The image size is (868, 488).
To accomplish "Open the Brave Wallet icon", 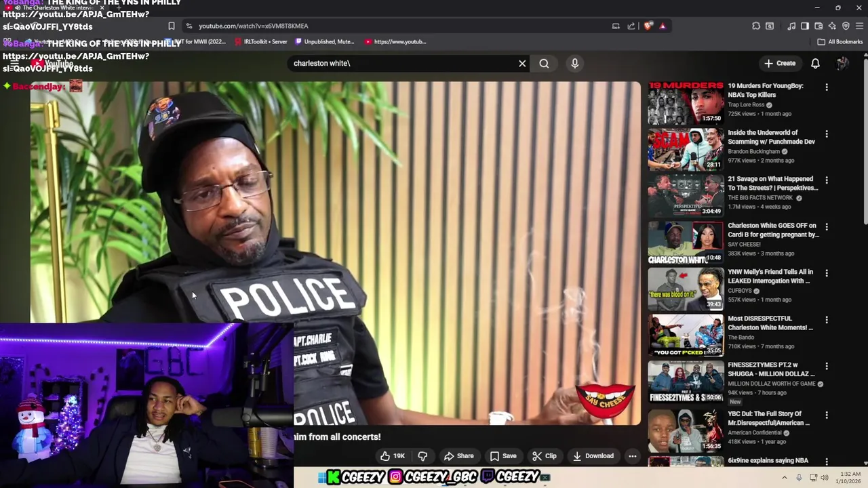I will (818, 26).
